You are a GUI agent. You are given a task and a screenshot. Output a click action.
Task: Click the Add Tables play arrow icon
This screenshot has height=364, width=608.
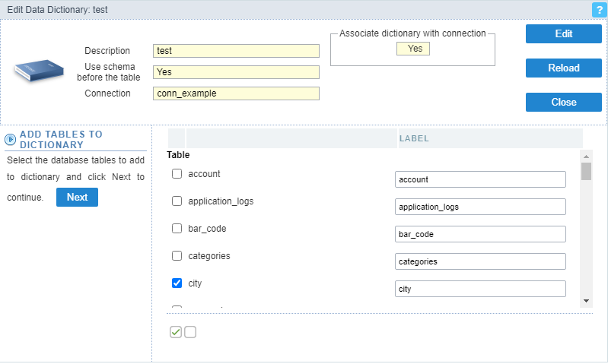11,139
